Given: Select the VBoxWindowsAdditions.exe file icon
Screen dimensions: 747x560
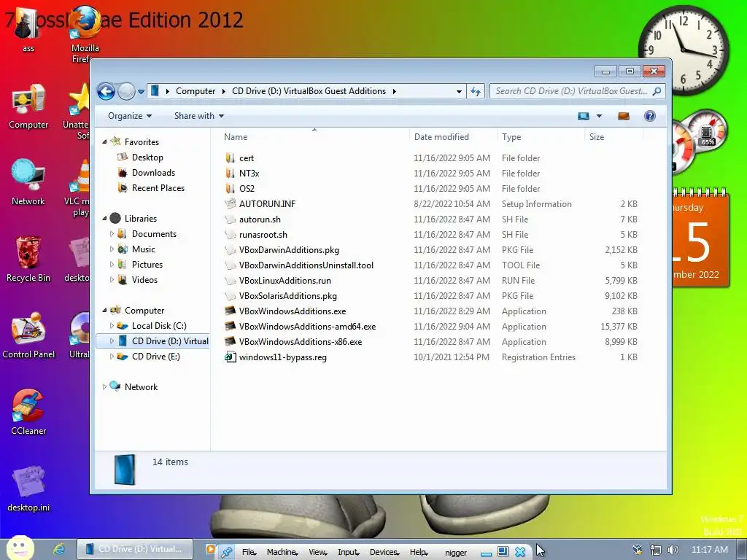Looking at the screenshot, I should point(230,311).
